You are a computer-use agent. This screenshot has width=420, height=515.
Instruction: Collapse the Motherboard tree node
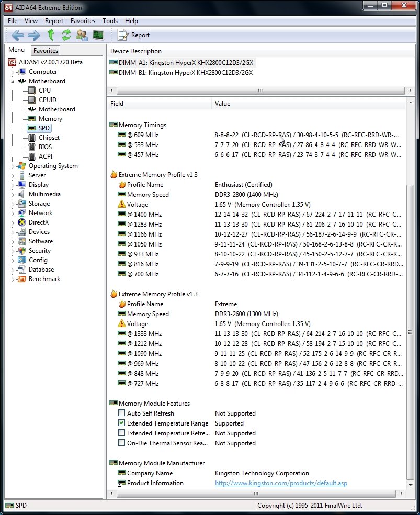(13, 82)
